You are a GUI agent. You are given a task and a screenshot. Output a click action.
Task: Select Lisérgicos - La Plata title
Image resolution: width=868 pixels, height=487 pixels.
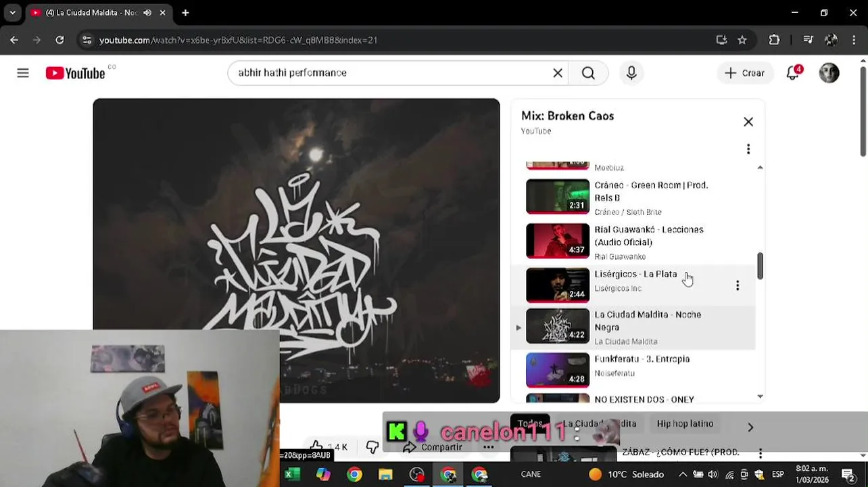click(x=635, y=274)
